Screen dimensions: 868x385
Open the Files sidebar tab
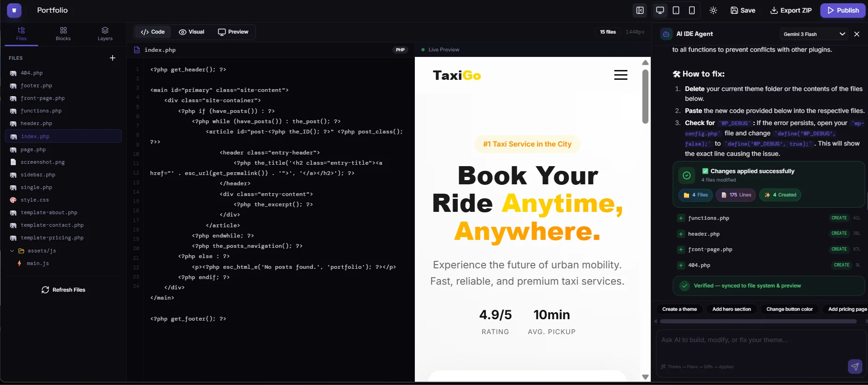click(x=21, y=34)
